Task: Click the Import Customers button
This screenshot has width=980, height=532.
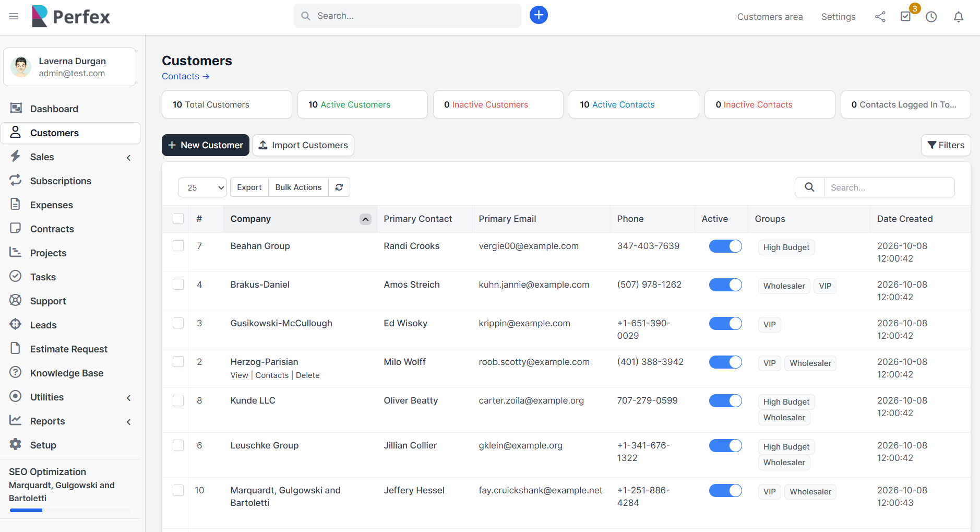Action: pos(303,145)
